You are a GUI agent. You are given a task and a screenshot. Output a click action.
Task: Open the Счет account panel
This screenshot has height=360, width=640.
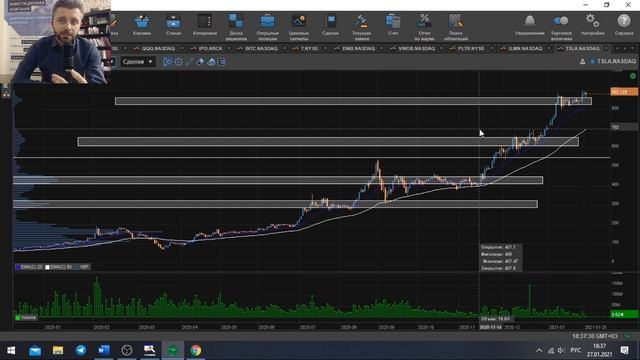click(x=393, y=25)
